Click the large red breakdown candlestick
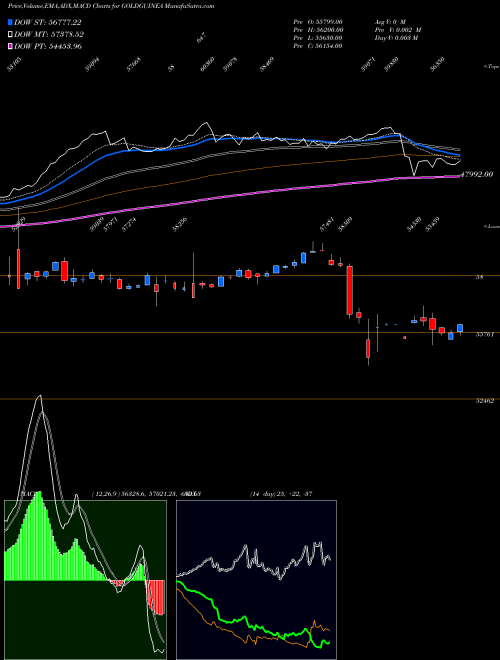The height and width of the screenshot is (660, 500). tap(349, 290)
